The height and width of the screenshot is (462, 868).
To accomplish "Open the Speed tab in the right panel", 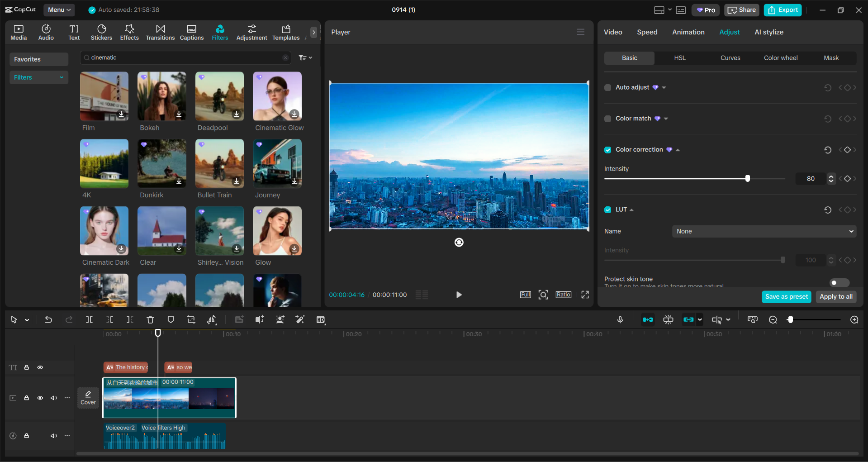I will coord(647,32).
